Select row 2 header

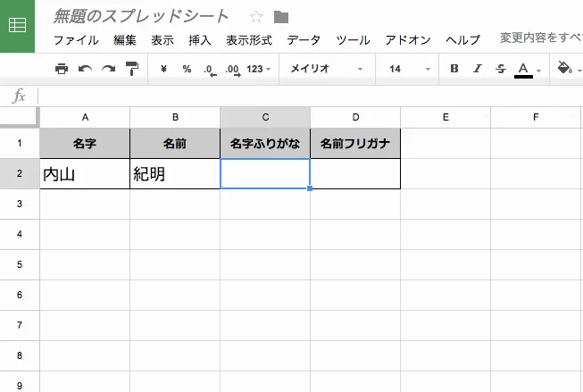20,174
